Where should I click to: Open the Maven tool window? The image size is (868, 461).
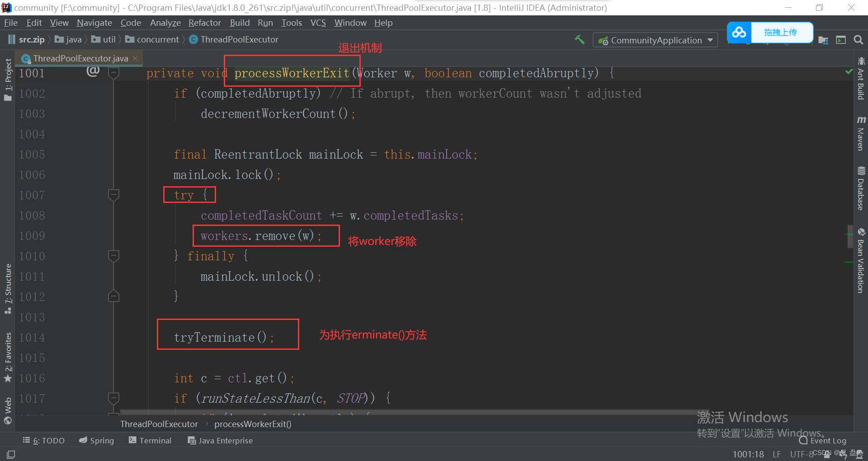pyautogui.click(x=861, y=133)
